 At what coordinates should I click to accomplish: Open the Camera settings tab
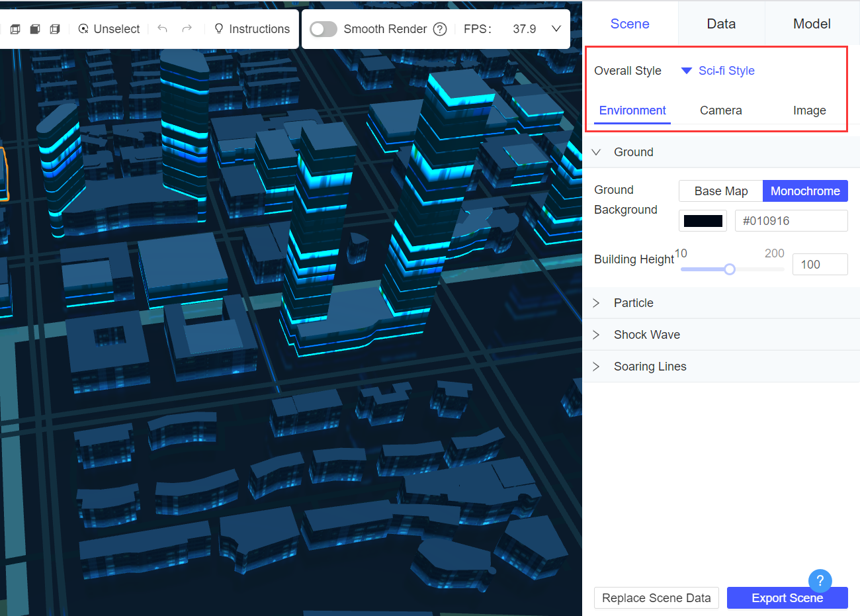click(720, 110)
